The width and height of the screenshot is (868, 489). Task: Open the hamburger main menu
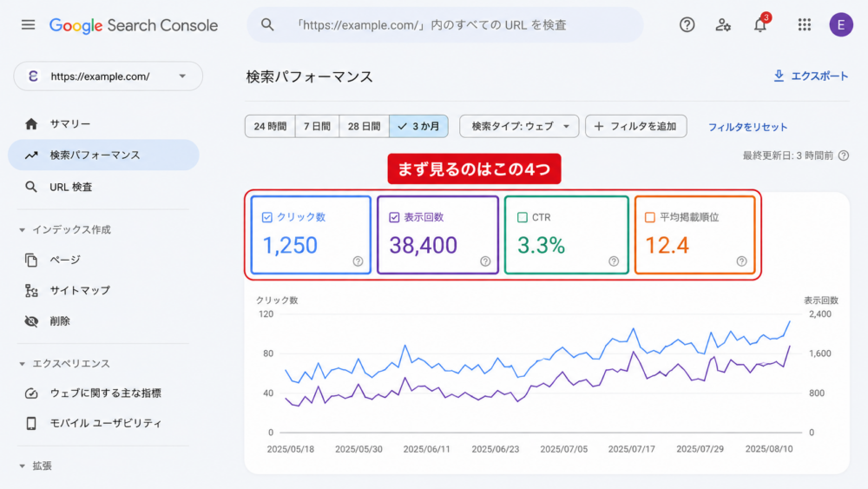[x=29, y=25]
